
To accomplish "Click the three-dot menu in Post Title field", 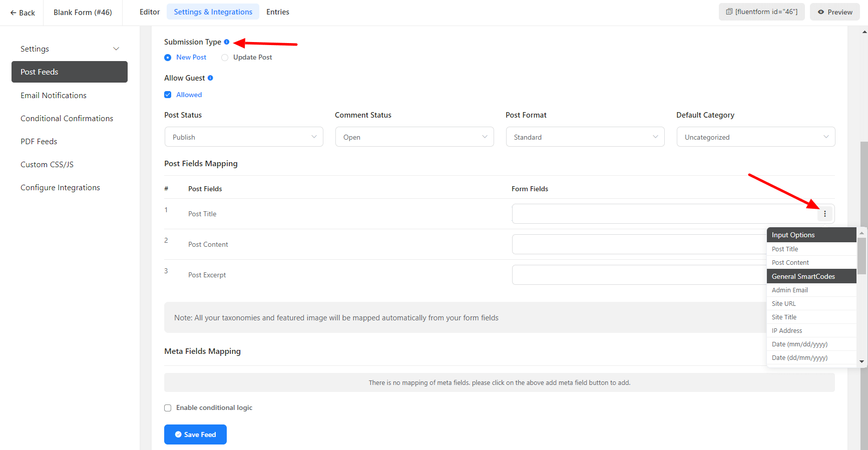I will [824, 214].
